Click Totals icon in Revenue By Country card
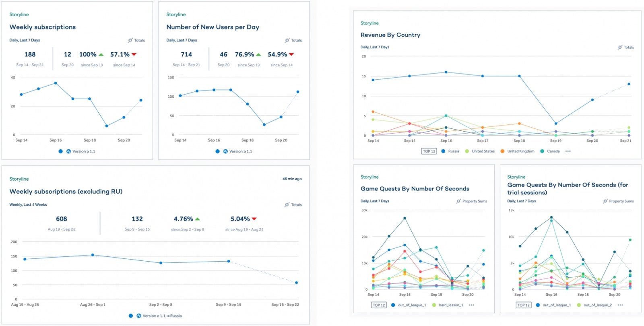This screenshot has width=644, height=326. click(620, 47)
